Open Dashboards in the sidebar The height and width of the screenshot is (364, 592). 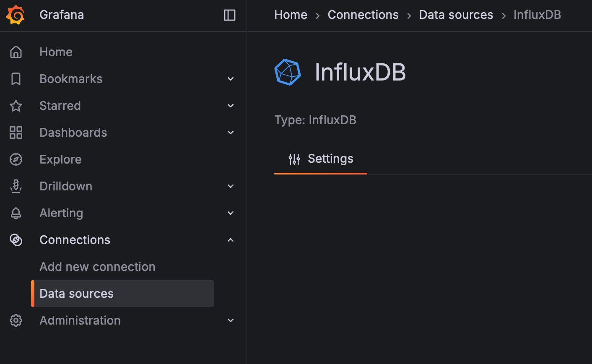tap(73, 133)
